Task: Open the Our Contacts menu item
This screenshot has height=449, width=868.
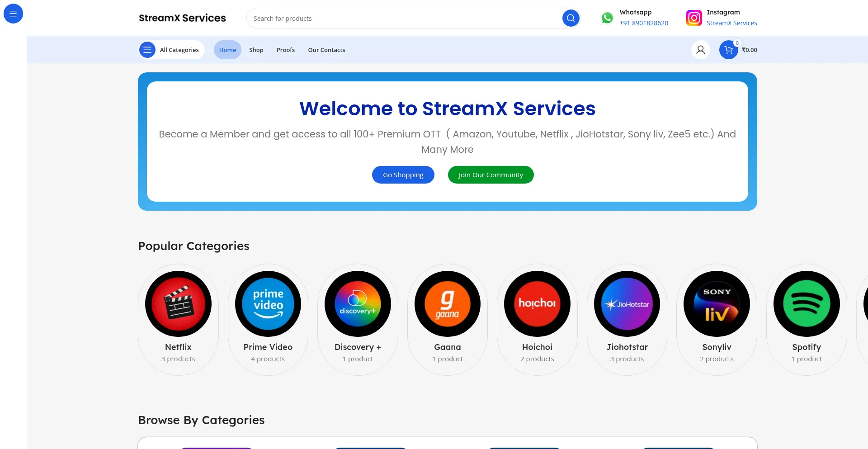Action: tap(326, 50)
